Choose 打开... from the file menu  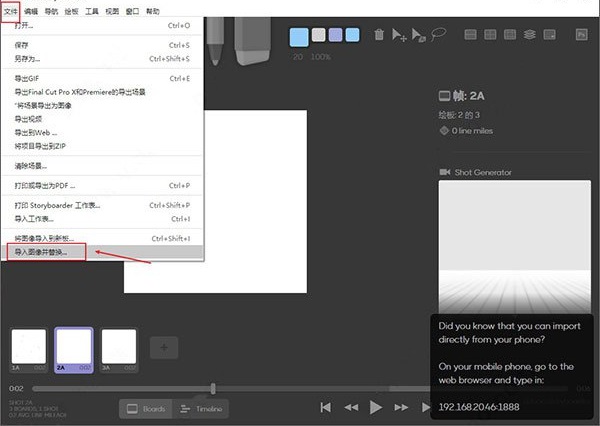(x=102, y=26)
